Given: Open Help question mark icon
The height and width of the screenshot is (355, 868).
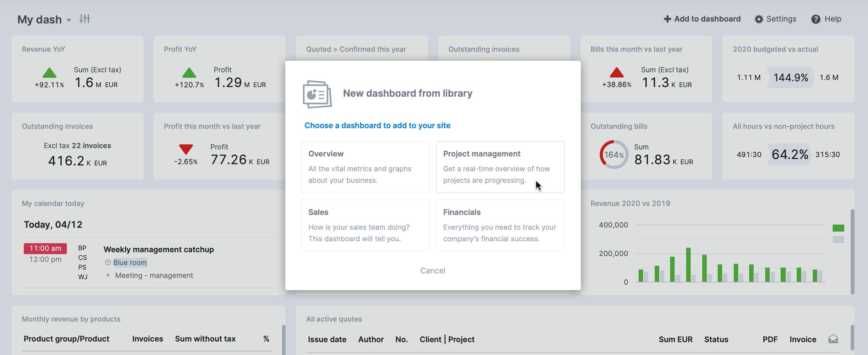Looking at the screenshot, I should pyautogui.click(x=815, y=19).
